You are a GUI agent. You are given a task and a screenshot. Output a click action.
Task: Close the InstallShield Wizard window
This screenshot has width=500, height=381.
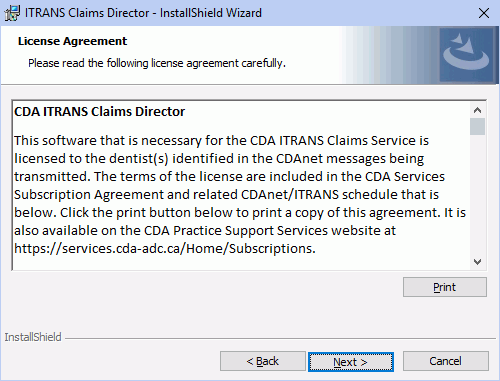point(484,13)
